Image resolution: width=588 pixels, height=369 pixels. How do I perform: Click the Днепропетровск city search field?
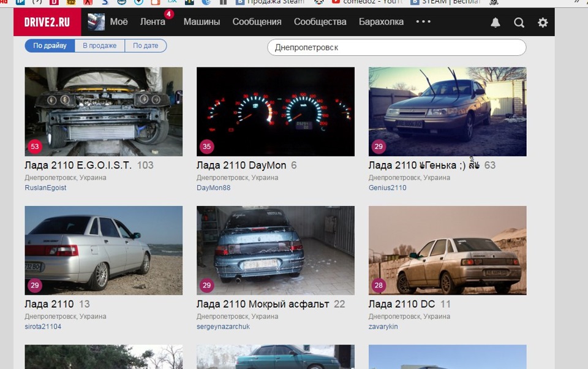pos(397,48)
